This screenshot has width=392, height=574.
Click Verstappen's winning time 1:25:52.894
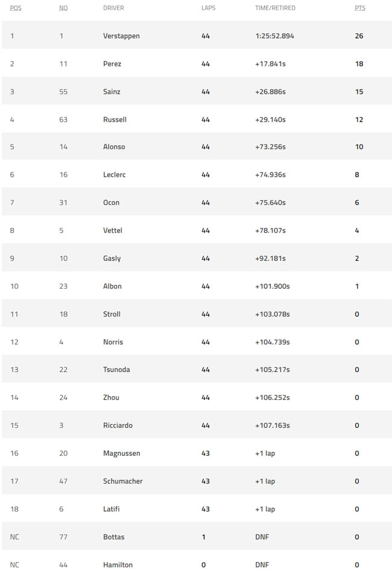[x=275, y=36]
